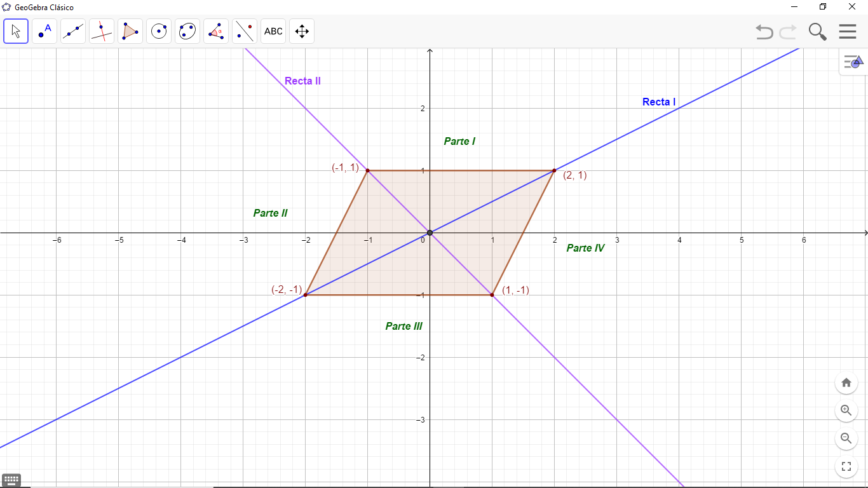Open the search magnifier
The width and height of the screenshot is (868, 488).
[x=817, y=32]
